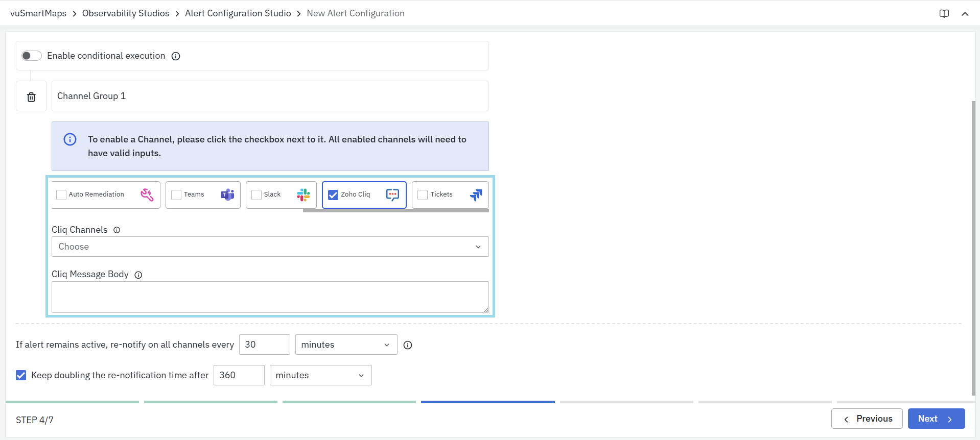Go to Alert Configuration Studio breadcrumb
The image size is (980, 440).
click(x=238, y=13)
